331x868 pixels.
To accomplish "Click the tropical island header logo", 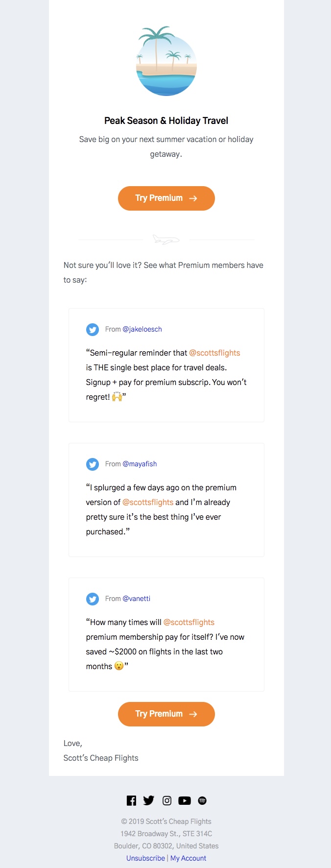I will point(166,61).
